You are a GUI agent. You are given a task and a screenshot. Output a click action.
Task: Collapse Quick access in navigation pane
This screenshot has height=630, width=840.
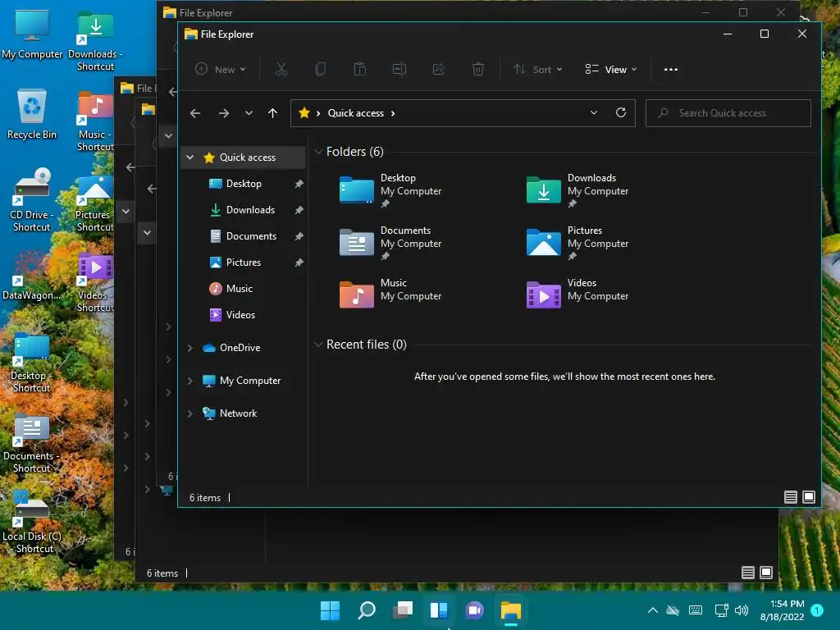point(189,157)
